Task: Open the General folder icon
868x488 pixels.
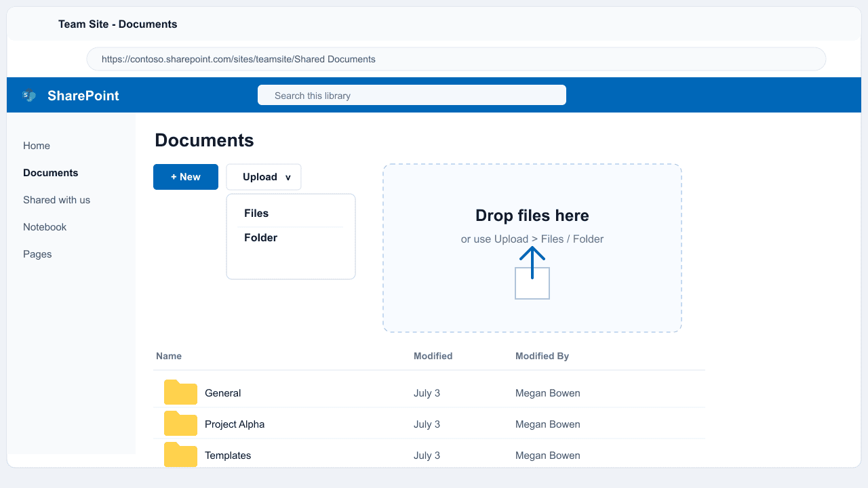Action: click(x=180, y=392)
